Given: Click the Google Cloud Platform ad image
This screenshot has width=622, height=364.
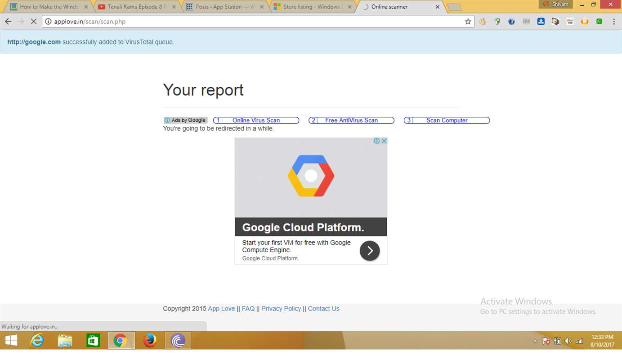Looking at the screenshot, I should (x=311, y=178).
